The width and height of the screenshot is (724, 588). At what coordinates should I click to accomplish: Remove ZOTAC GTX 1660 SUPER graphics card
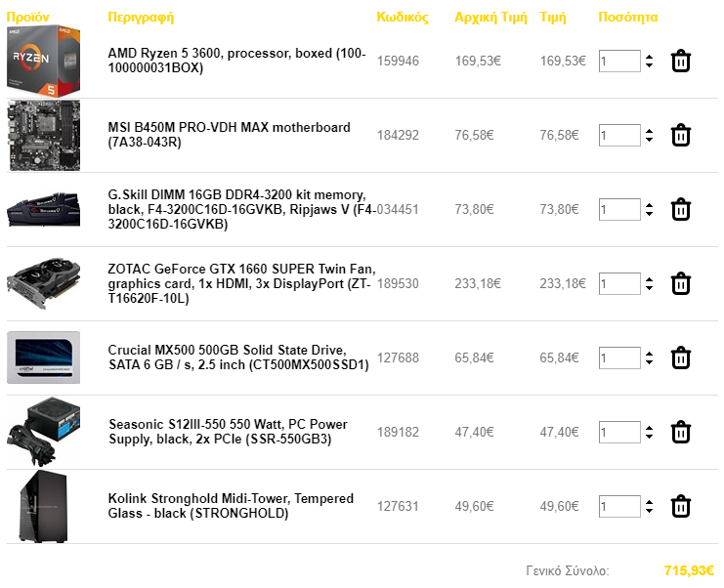coord(681,284)
